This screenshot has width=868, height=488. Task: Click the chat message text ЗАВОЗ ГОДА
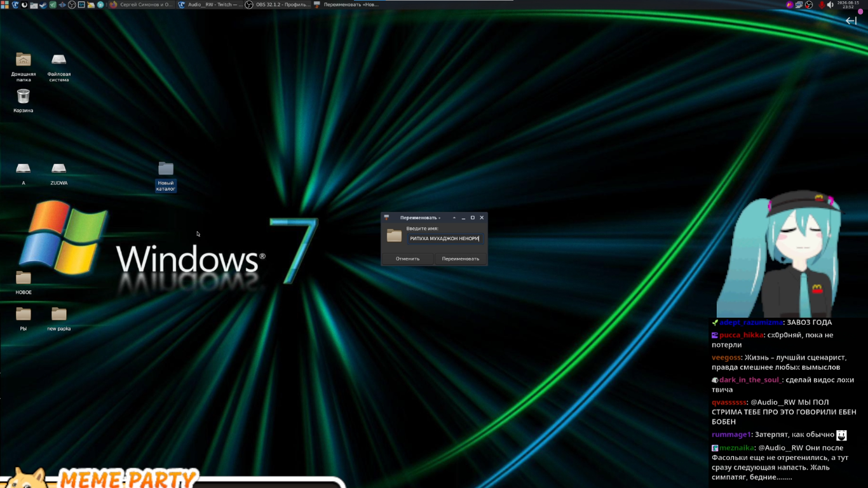(x=809, y=322)
